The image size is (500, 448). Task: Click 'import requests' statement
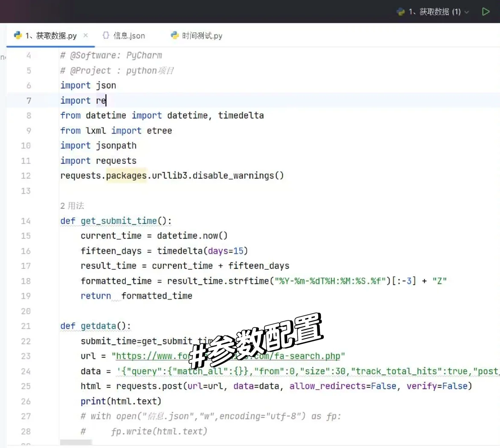coord(99,161)
